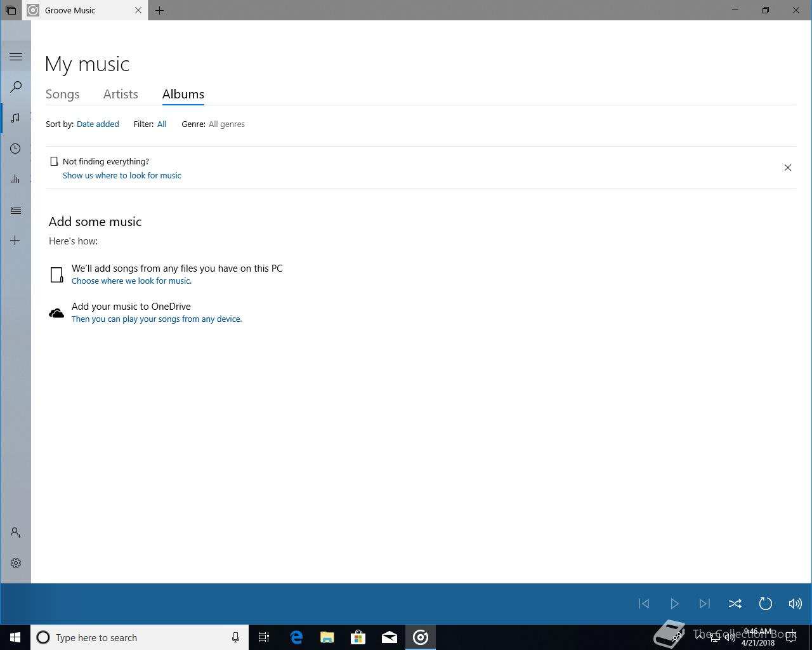Skip to next track
This screenshot has height=650, width=812.
705,604
